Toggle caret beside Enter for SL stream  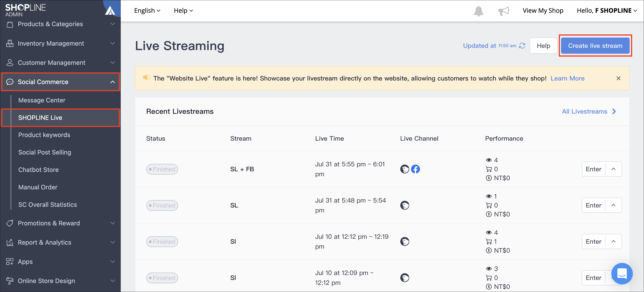[x=613, y=205]
